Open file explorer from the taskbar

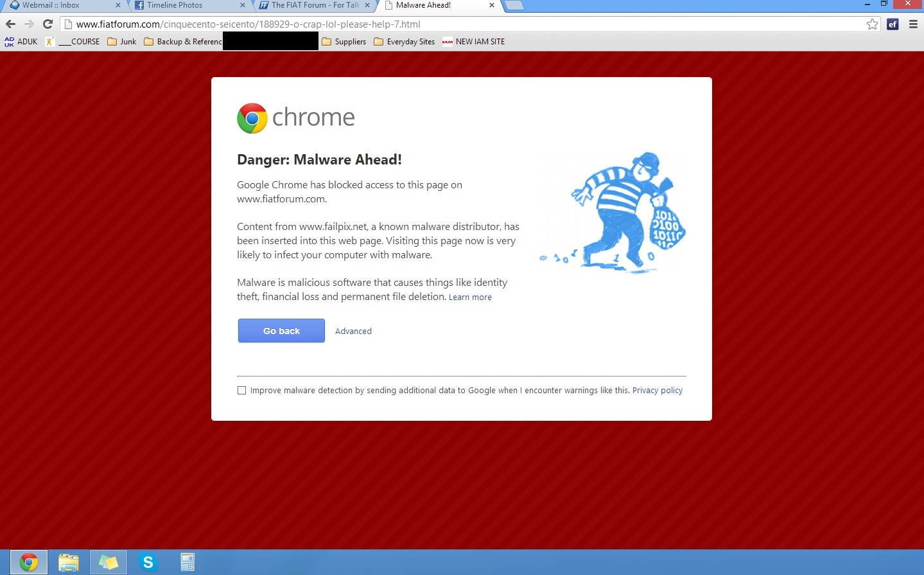tap(69, 562)
